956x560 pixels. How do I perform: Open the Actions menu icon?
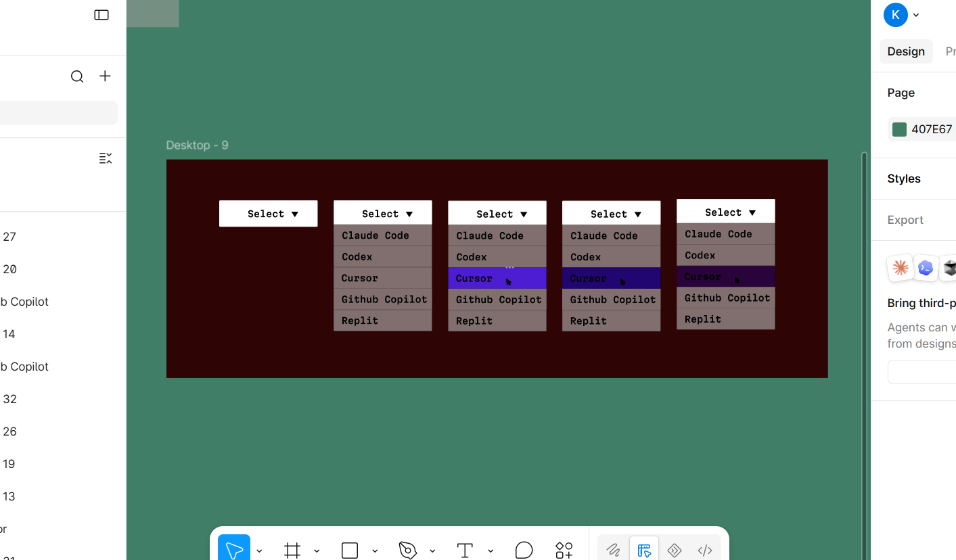pyautogui.click(x=564, y=550)
